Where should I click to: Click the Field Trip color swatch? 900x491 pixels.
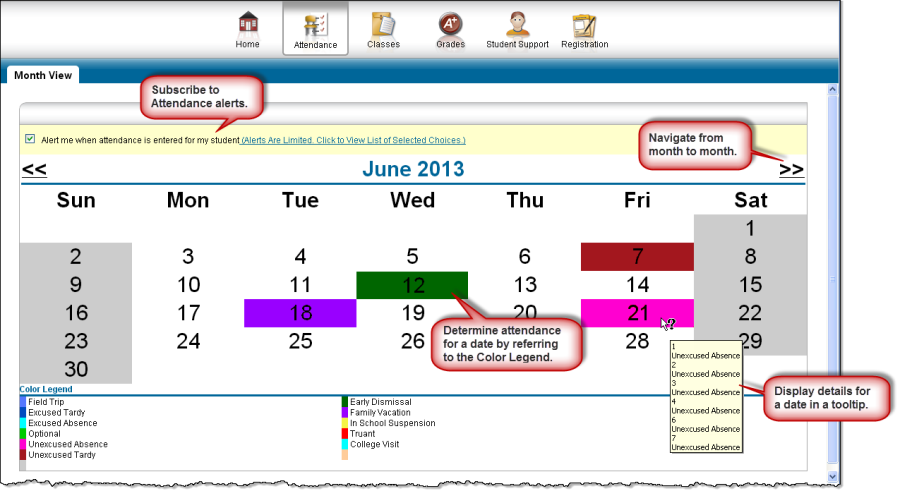(x=23, y=402)
